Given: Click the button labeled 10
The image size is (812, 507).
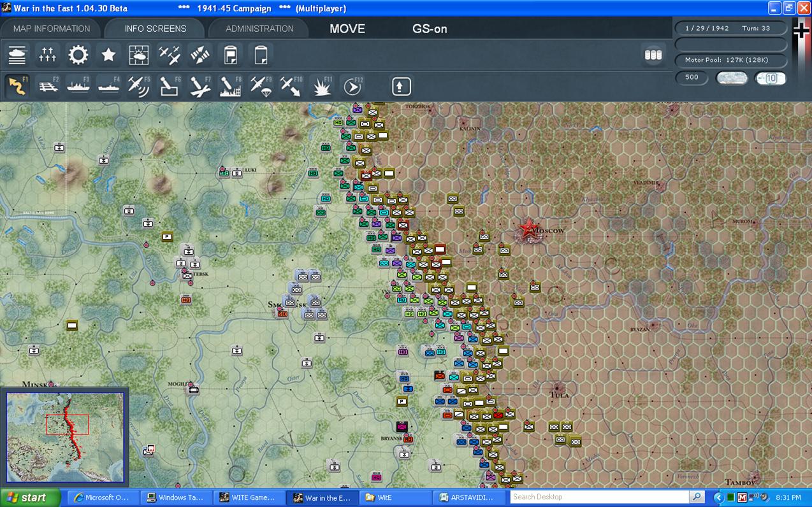Looking at the screenshot, I should [771, 78].
